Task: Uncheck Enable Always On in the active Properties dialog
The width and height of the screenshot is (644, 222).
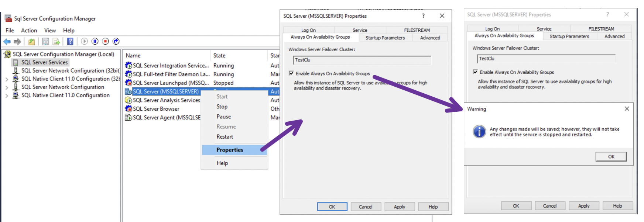Action: (x=291, y=73)
